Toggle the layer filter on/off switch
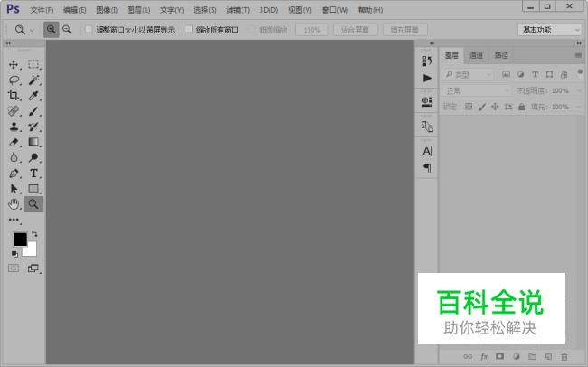The height and width of the screenshot is (367, 588). click(x=580, y=72)
